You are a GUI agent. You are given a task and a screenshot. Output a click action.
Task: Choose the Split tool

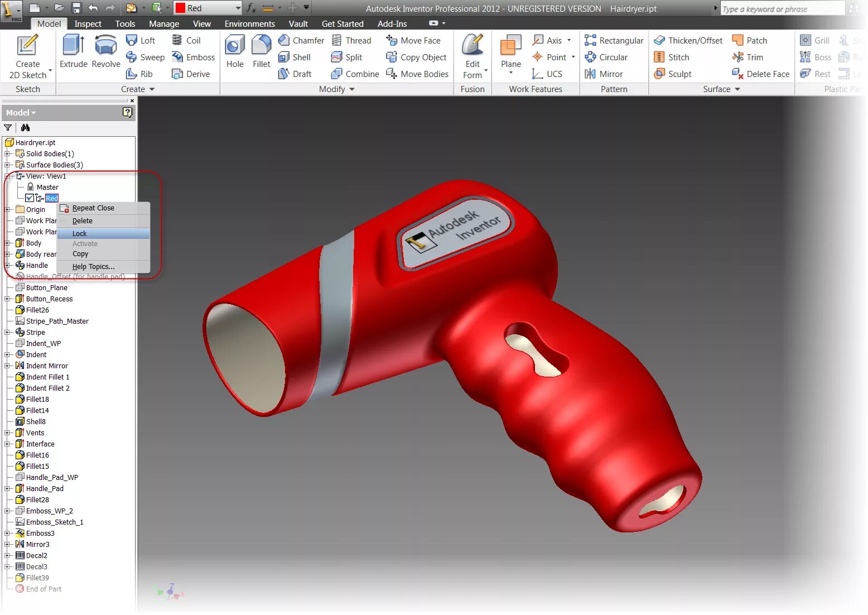[x=346, y=57]
